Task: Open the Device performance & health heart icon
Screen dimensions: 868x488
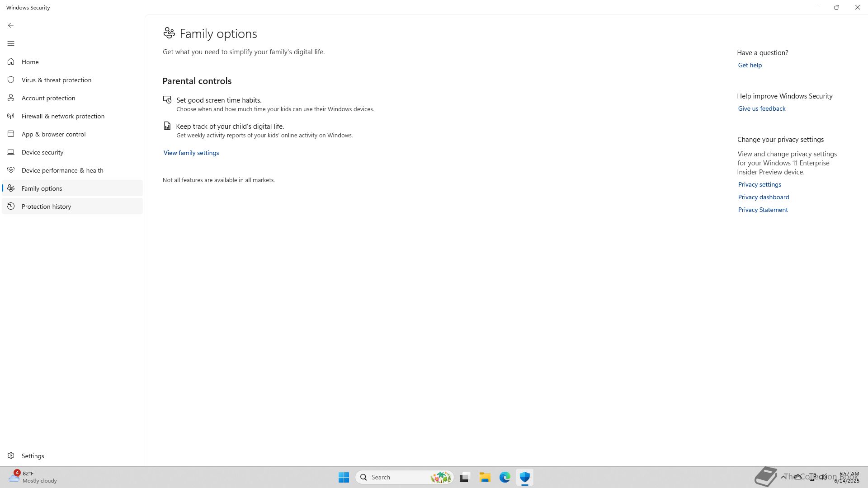Action: click(x=11, y=170)
